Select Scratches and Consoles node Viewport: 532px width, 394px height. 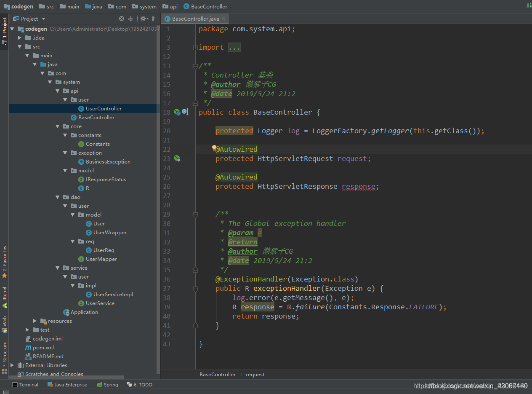click(50, 374)
